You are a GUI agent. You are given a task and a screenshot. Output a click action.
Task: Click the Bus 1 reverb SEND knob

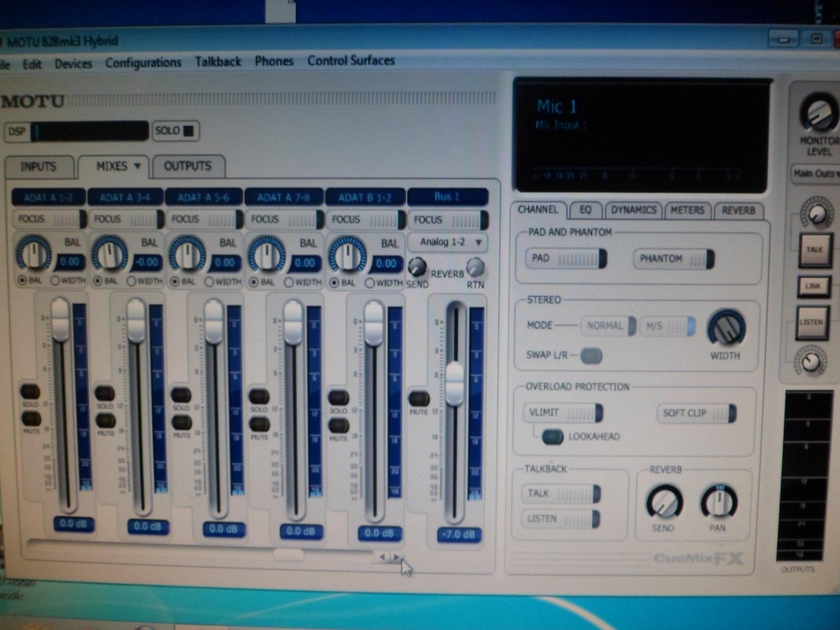point(417,267)
